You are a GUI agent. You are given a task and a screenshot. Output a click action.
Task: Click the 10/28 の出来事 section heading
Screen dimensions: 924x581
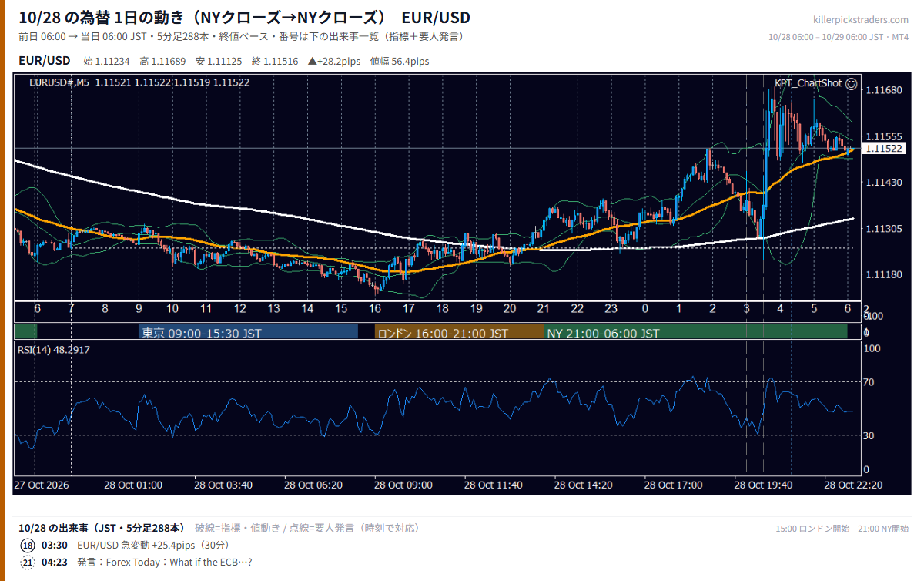tap(101, 528)
